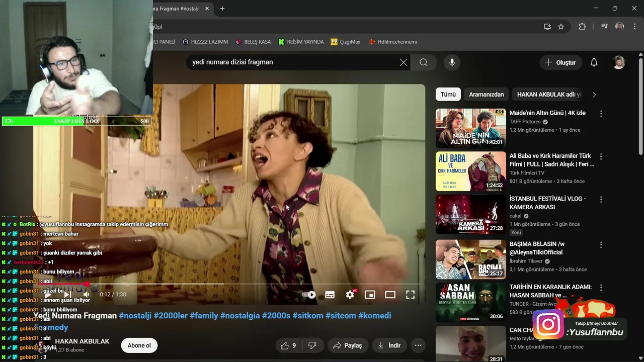The height and width of the screenshot is (362, 644).
Task: Open the 28:31 video thumbnail
Action: pyautogui.click(x=471, y=344)
